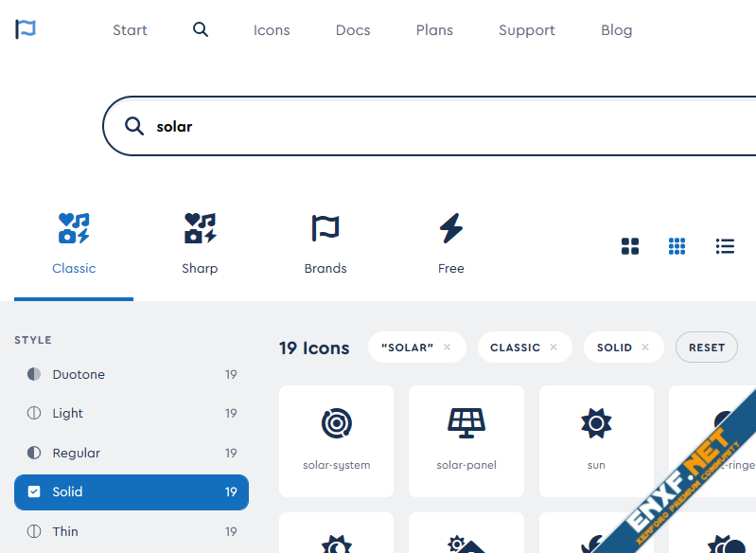Remove the "SOLAR" search filter chip
This screenshot has height=553, width=756.
(x=448, y=348)
